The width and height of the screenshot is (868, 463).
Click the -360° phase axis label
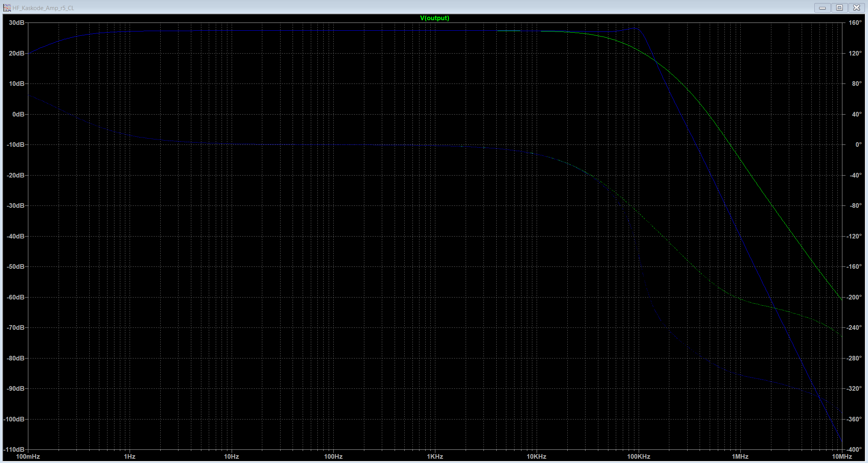(x=855, y=419)
